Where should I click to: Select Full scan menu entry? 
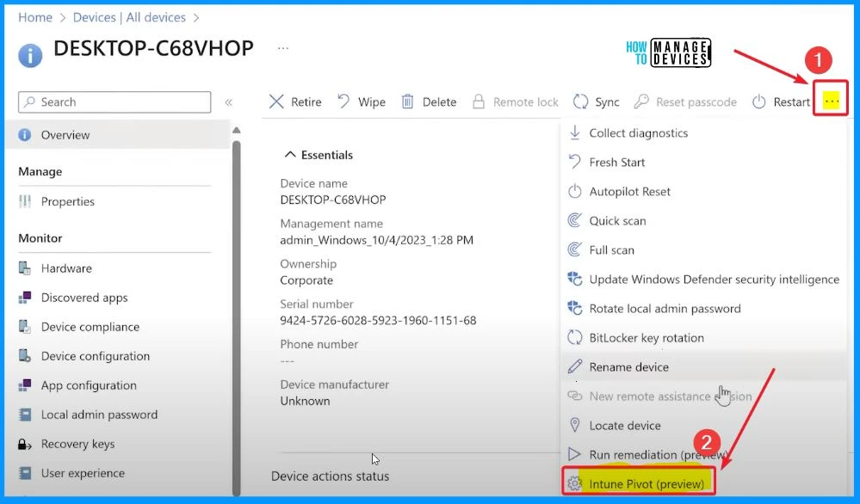point(611,249)
